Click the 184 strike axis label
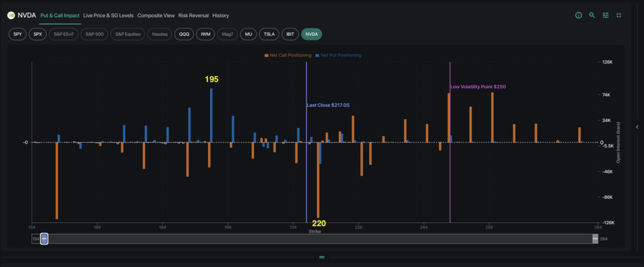 (163, 227)
